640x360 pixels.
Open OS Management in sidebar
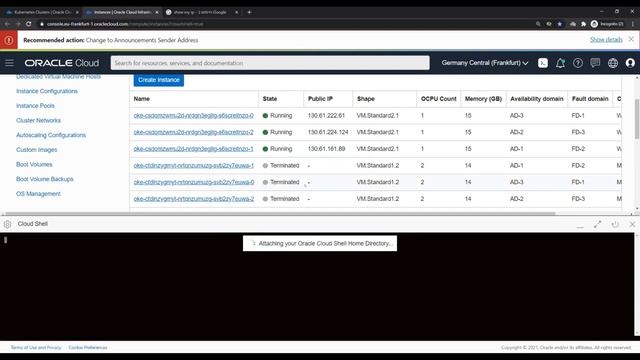coord(38,194)
